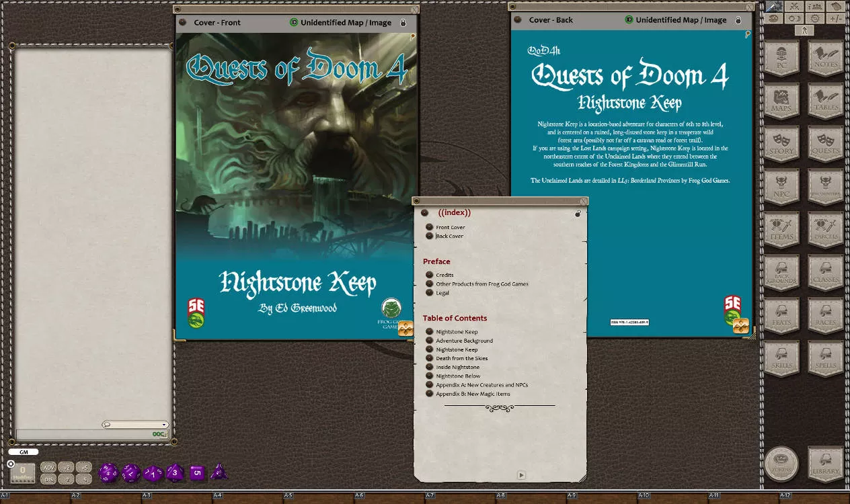
Task: Open the Back Cover link in index
Action: (450, 236)
